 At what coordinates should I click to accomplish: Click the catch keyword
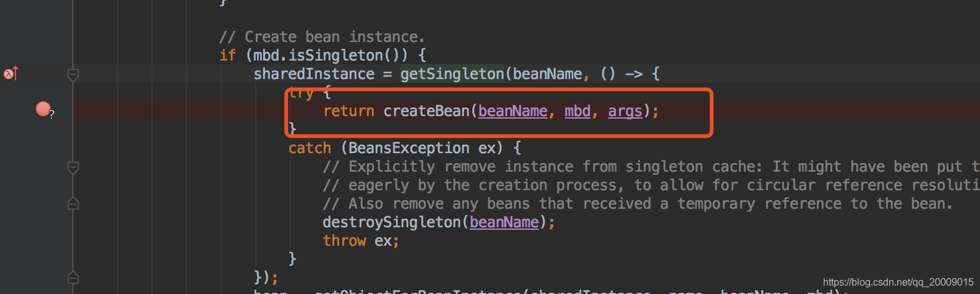pyautogui.click(x=310, y=148)
